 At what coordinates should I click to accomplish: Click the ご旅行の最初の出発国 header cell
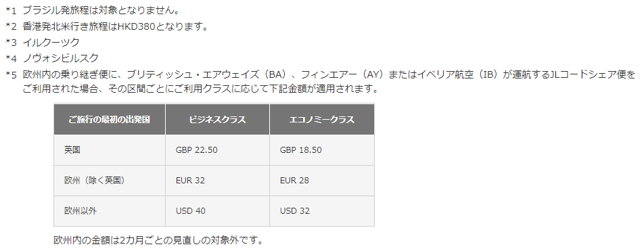coord(110,120)
